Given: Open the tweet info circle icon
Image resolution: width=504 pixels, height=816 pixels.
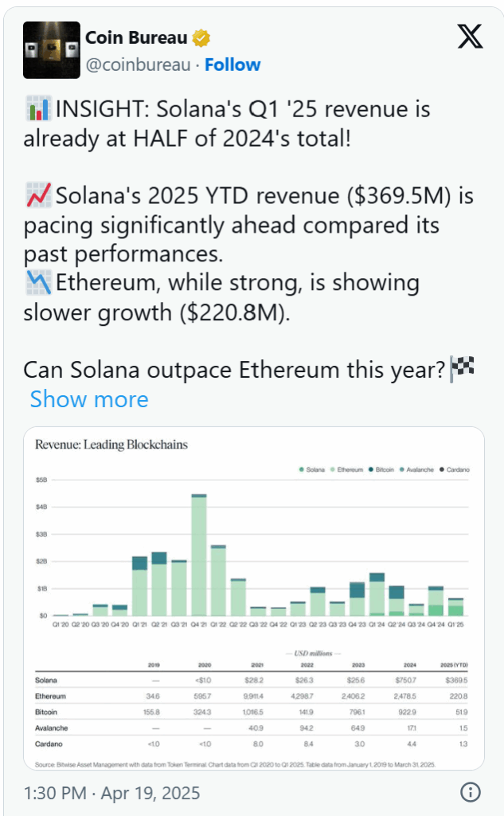Looking at the screenshot, I should pos(471,792).
